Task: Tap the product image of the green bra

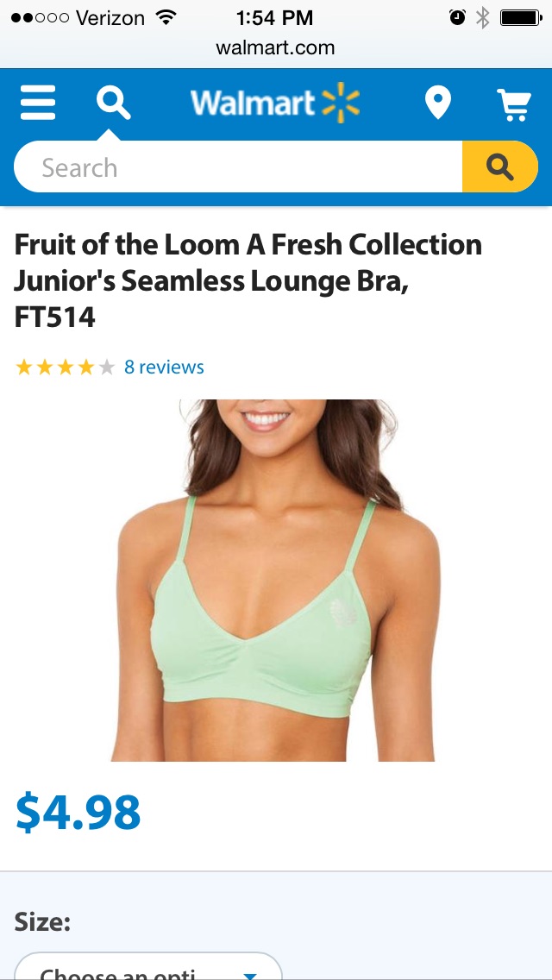Action: [275, 580]
